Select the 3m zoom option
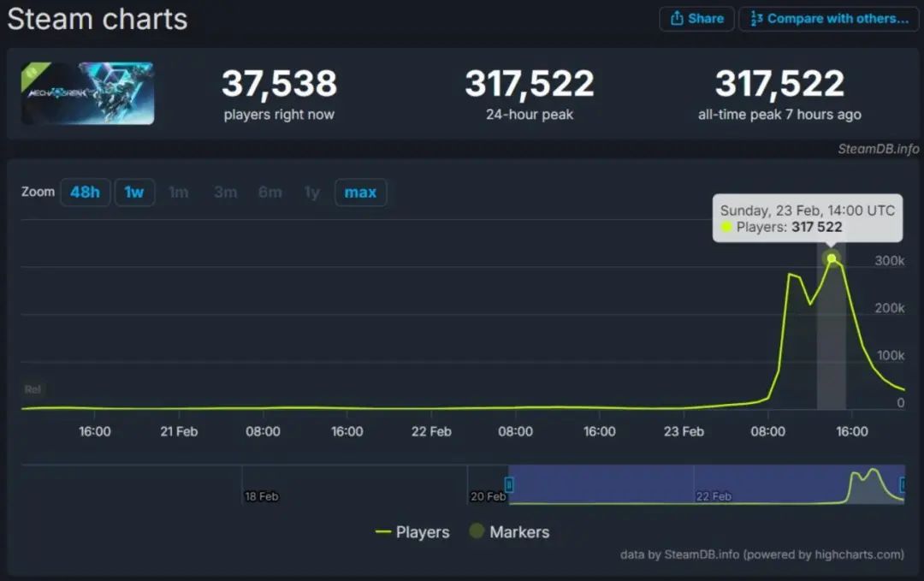This screenshot has height=581, width=924. pos(225,192)
